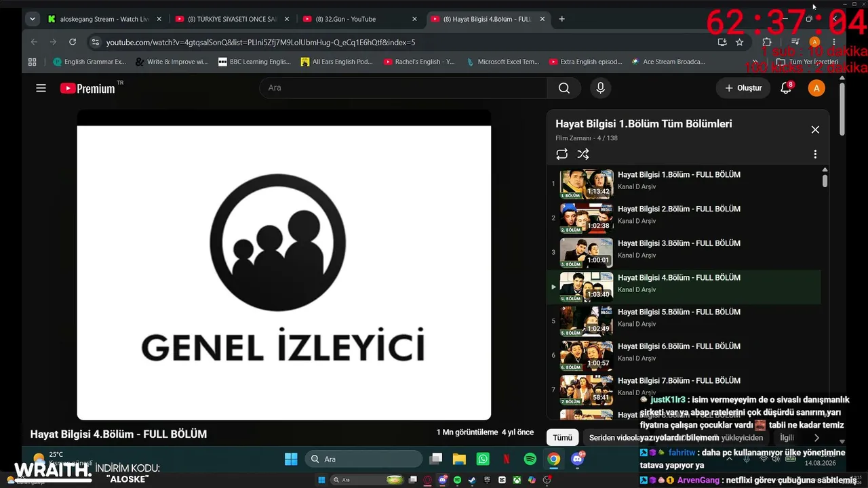Open the Windows Start menu
Image resolution: width=868 pixels, height=488 pixels.
tap(291, 459)
